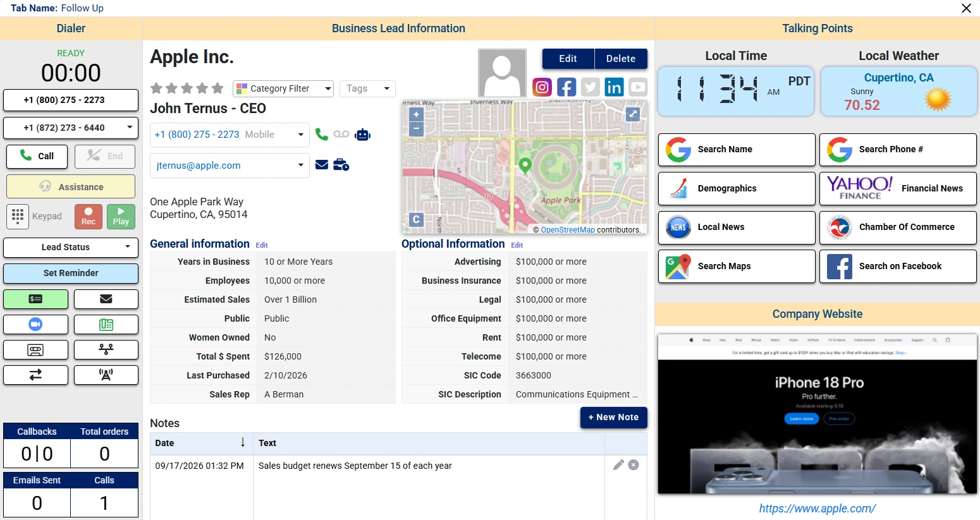Open the YouTube social icon
980x520 pixels.
coord(638,87)
